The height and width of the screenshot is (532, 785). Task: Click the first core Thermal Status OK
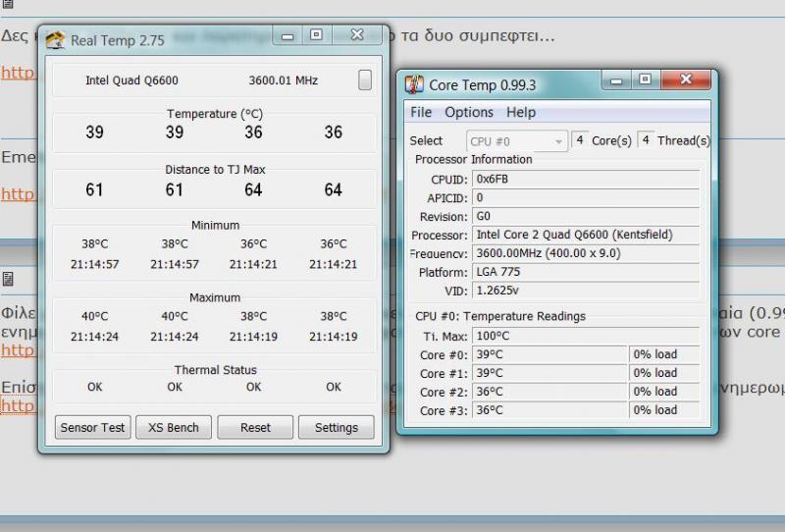[94, 387]
